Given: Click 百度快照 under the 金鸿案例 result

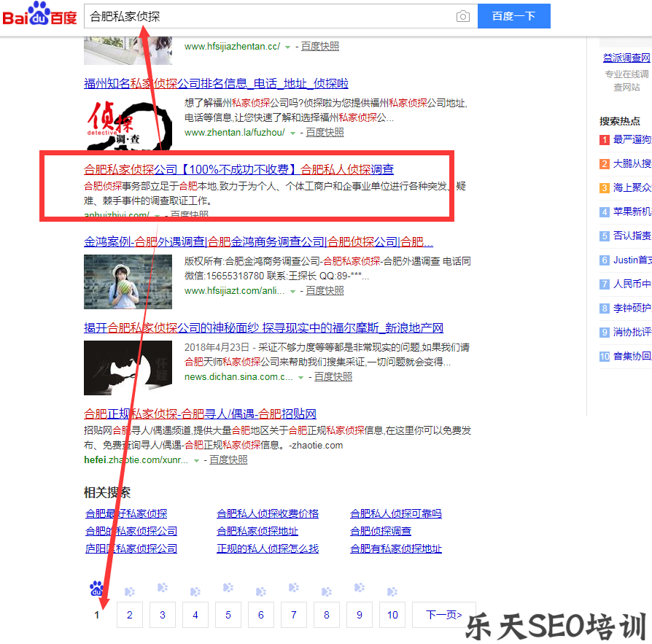Looking at the screenshot, I should [x=325, y=290].
